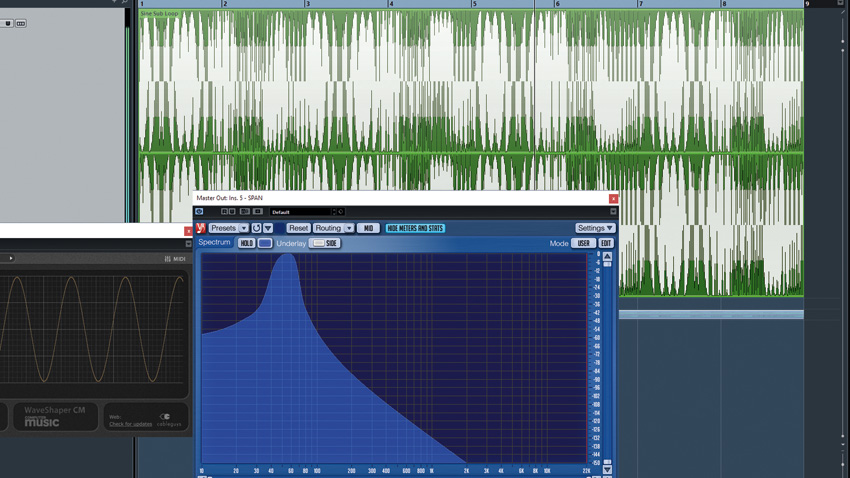Screen dimensions: 850x478
Task: Click the preset reload icon beside Default field
Action: click(x=341, y=212)
